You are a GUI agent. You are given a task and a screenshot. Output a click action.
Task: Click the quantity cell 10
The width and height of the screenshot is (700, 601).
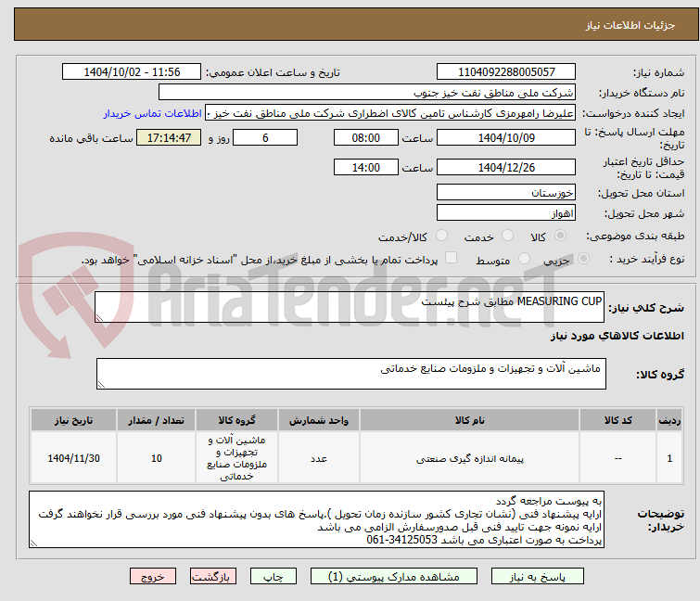coord(157,458)
